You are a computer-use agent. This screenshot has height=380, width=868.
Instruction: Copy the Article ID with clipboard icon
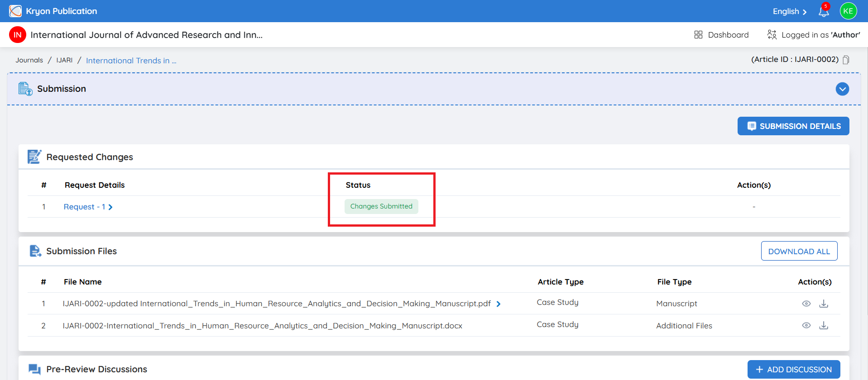pyautogui.click(x=845, y=60)
